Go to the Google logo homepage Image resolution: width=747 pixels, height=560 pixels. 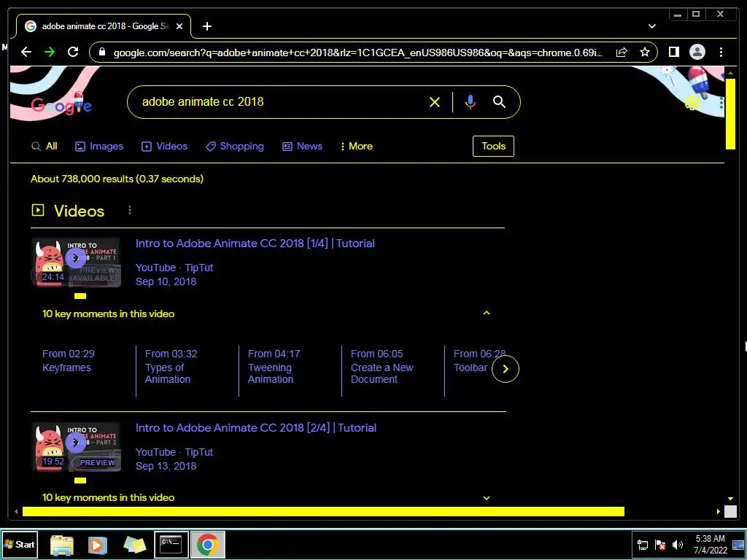[61, 104]
